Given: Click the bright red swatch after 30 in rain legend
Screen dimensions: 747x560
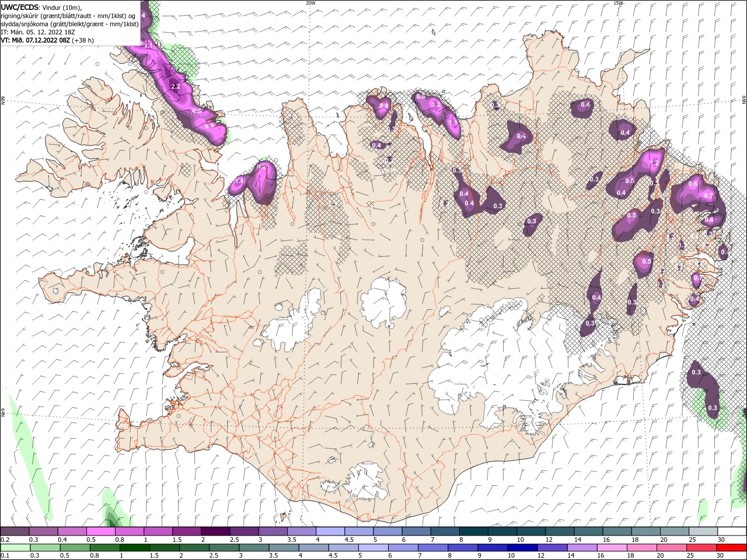Looking at the screenshot, I should [731, 548].
